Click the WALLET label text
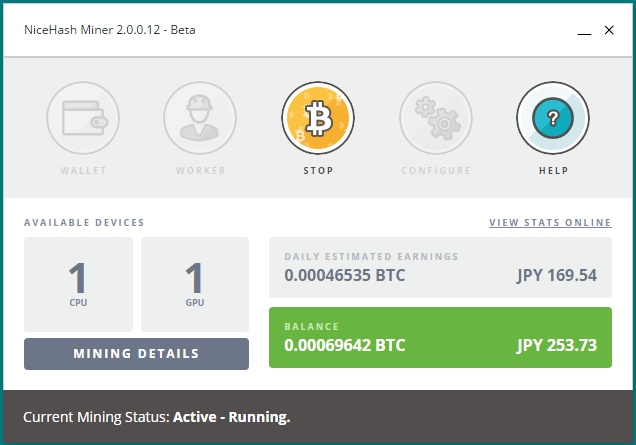 click(x=83, y=171)
